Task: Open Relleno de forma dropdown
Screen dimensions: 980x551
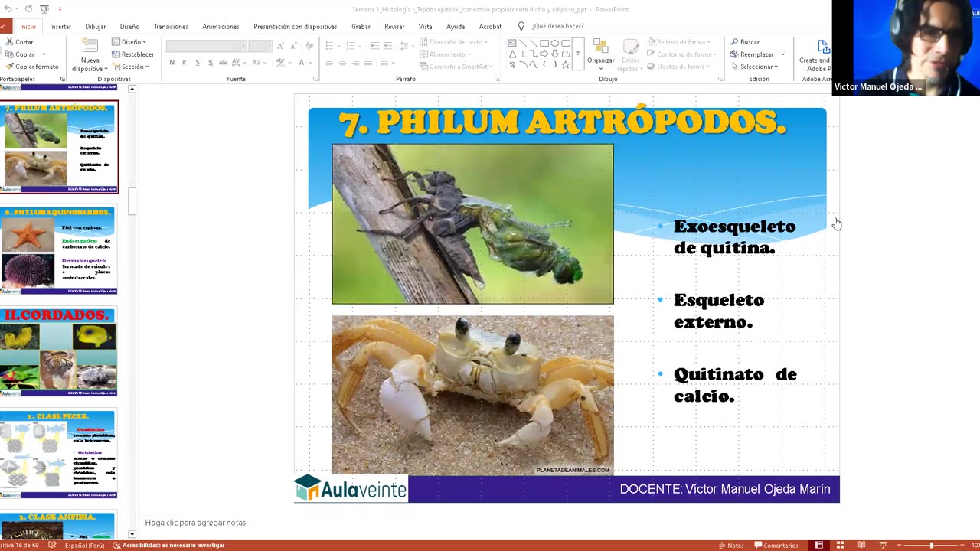Action: coord(679,42)
